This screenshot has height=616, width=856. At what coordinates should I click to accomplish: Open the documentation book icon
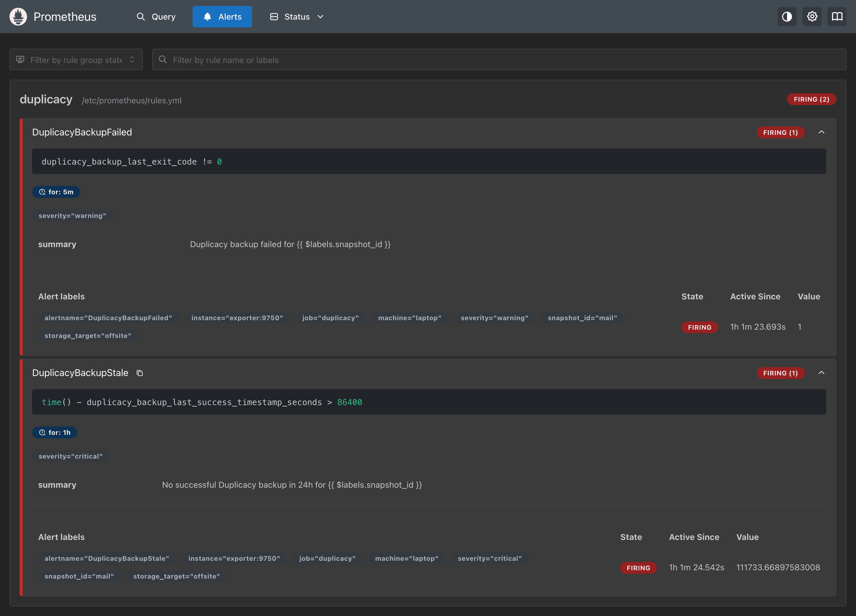[837, 17]
